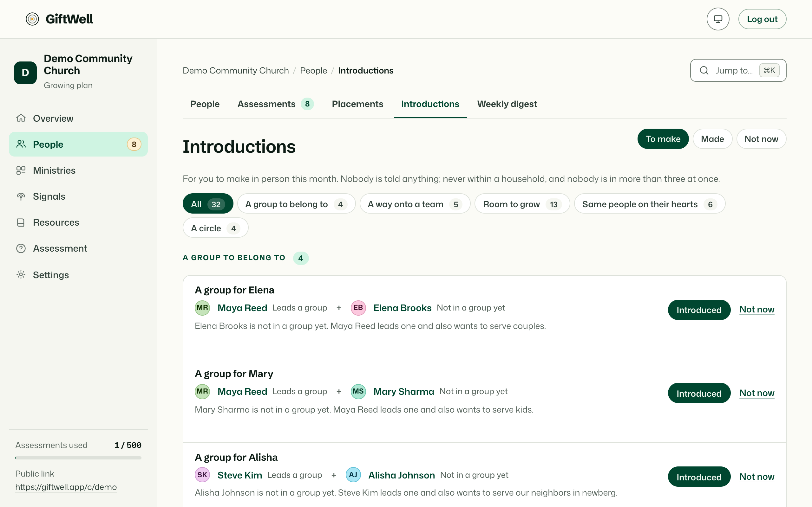Mark Elena's group introduction as Introduced
The image size is (812, 507).
tap(699, 310)
